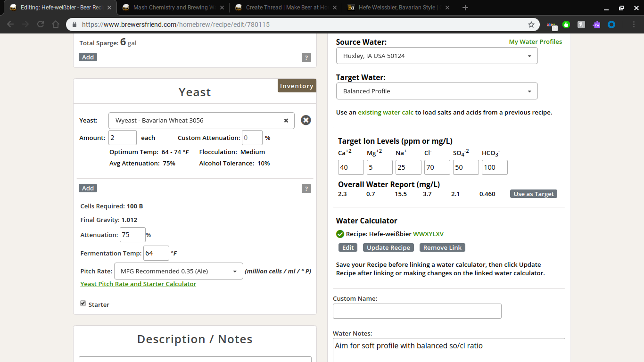Click the Attenuation percent field
The height and width of the screenshot is (362, 644).
[132, 235]
